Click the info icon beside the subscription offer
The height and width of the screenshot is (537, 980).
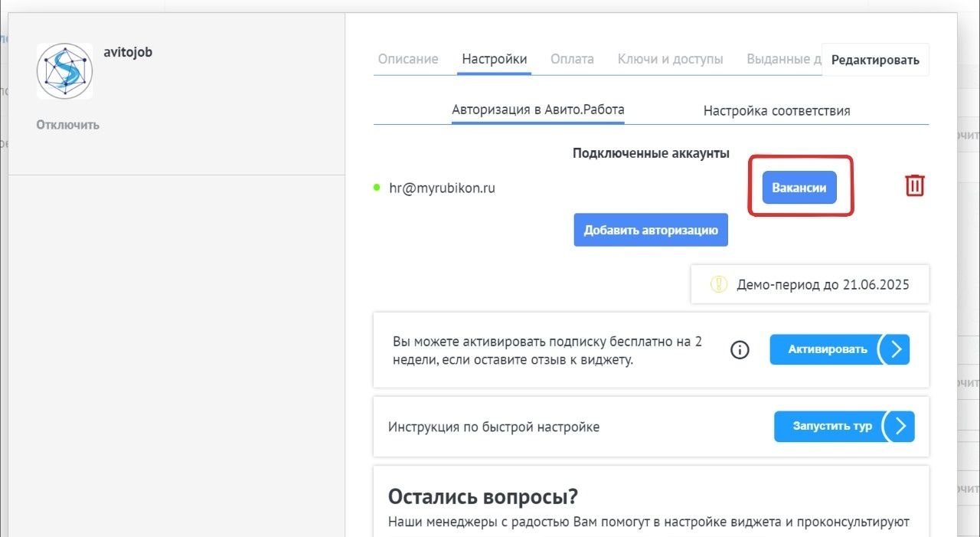click(739, 349)
